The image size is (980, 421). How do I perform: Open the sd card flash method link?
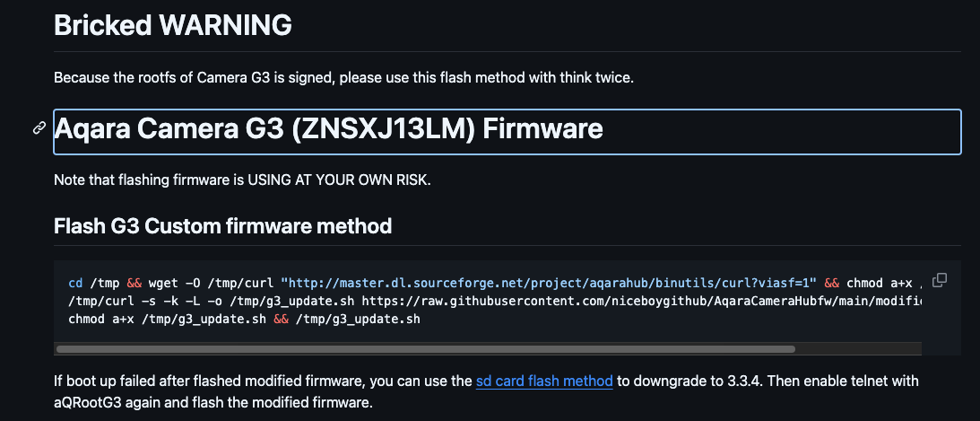tap(544, 382)
